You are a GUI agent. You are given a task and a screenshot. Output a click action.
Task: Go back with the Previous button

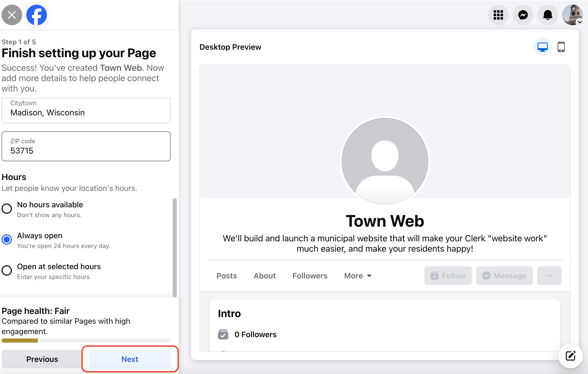tap(42, 359)
